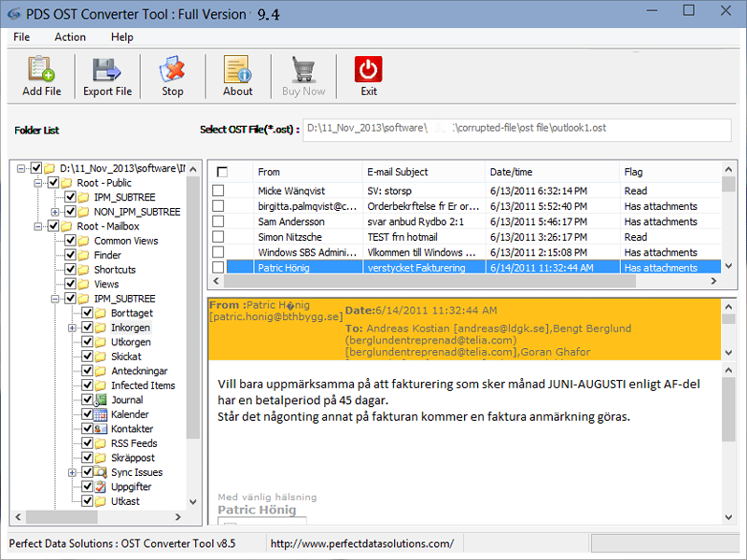
Task: Select the Kontakter folder icon
Action: (x=101, y=428)
